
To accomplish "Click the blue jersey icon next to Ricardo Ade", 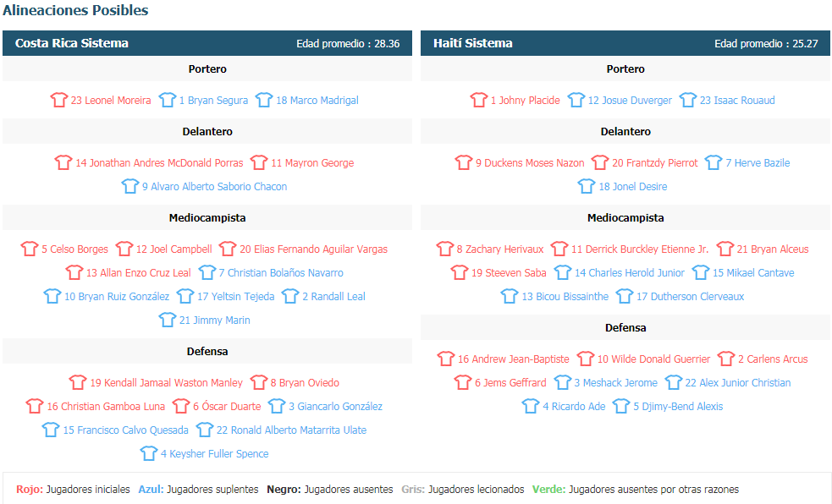I will click(531, 406).
